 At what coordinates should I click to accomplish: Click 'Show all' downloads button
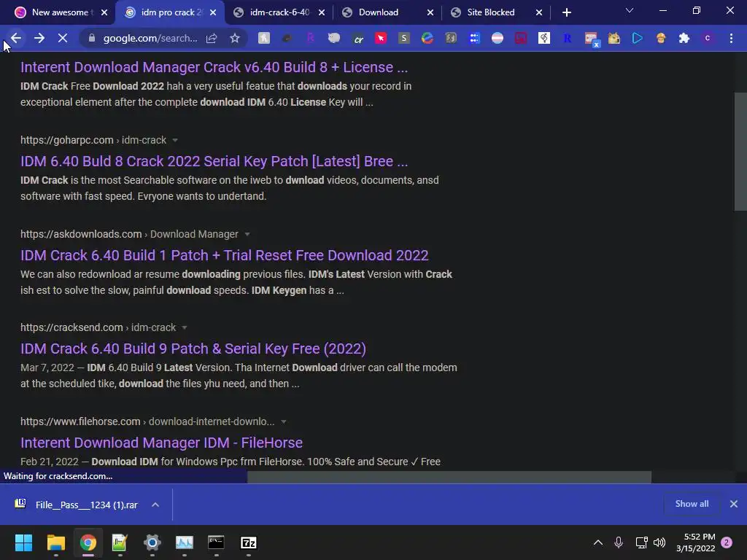click(x=692, y=504)
